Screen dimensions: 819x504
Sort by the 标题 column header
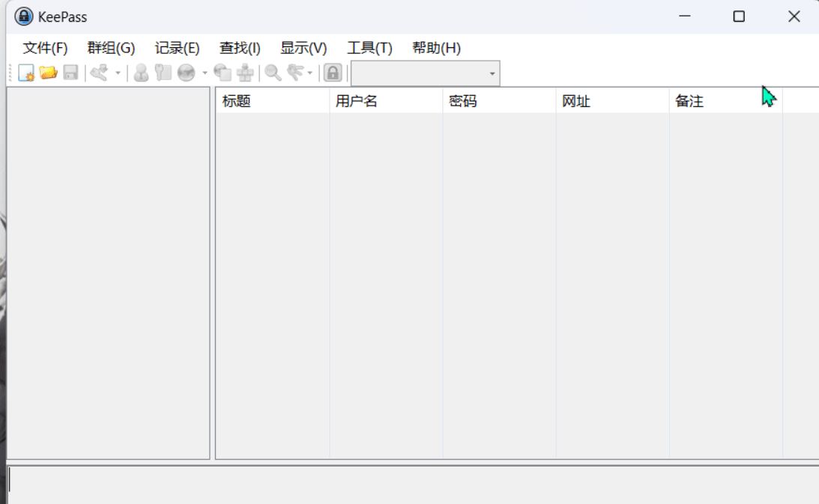273,101
